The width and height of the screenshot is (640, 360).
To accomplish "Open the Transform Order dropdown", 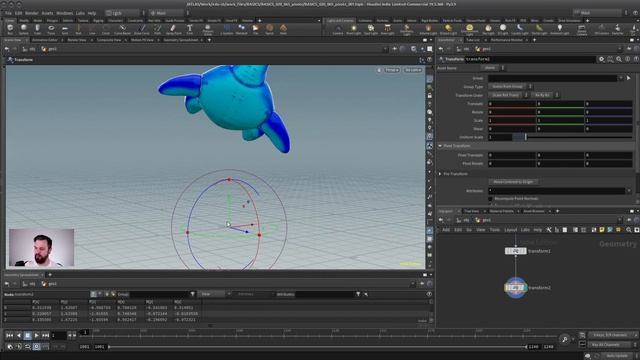I will click(508, 95).
